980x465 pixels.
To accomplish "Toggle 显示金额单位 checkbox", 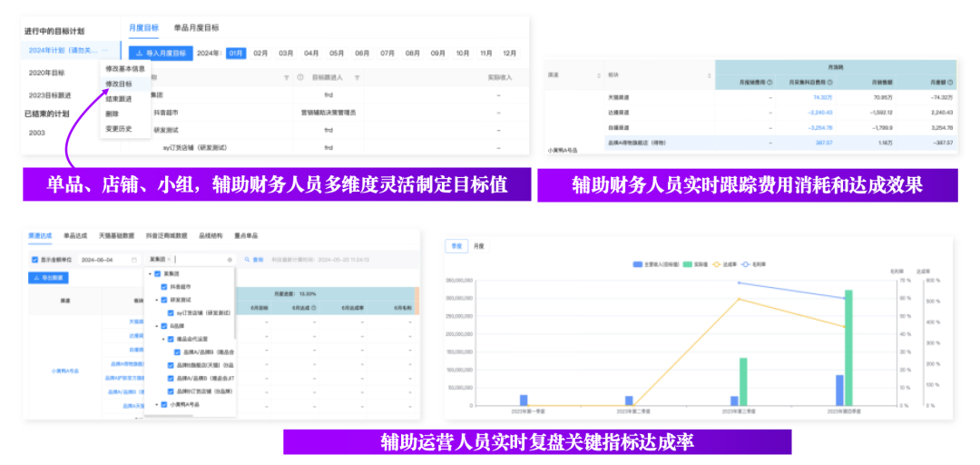I will (34, 259).
